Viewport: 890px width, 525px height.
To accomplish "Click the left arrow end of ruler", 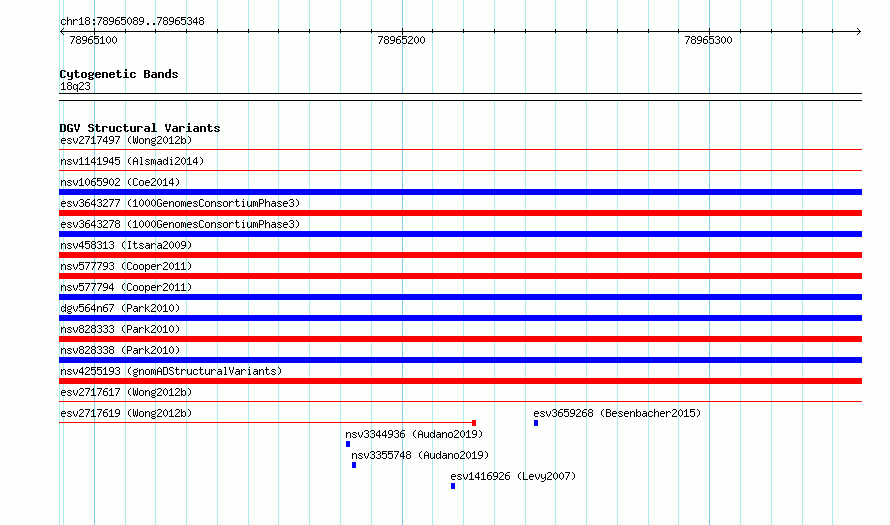I will (62, 31).
